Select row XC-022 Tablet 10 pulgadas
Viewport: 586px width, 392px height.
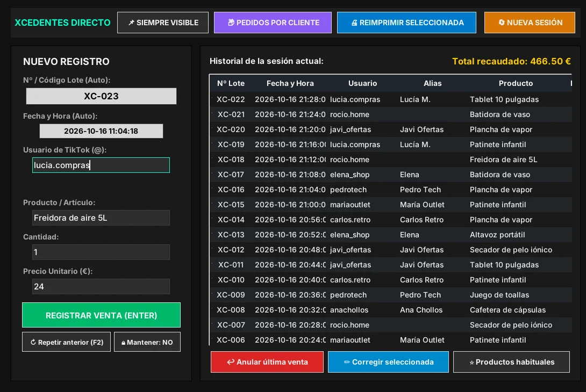click(x=391, y=99)
